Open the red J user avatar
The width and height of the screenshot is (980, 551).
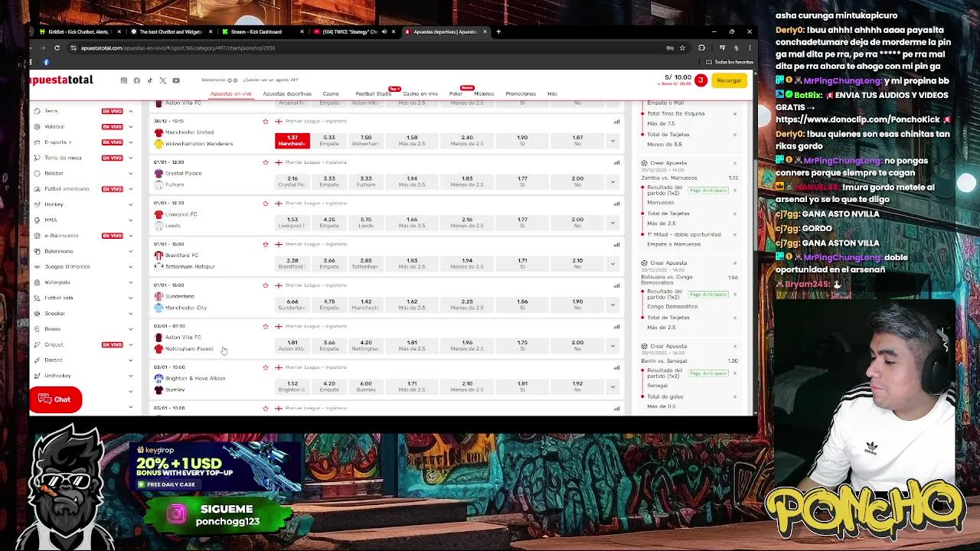pos(700,80)
